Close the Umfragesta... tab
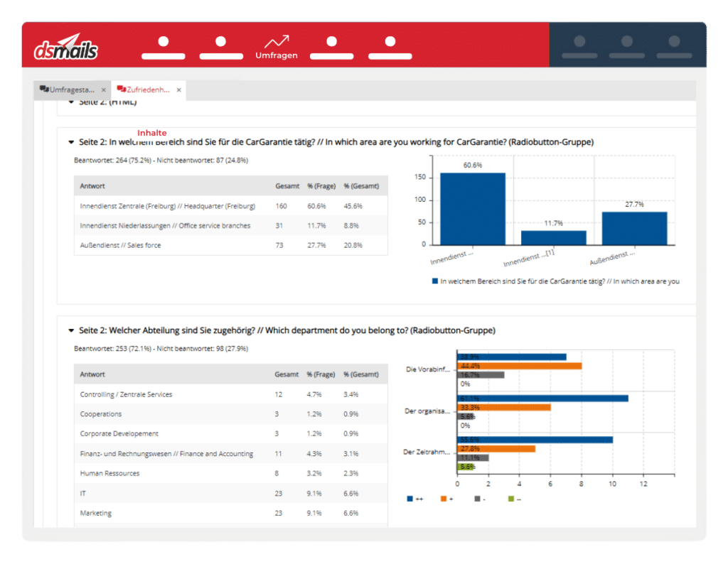 pyautogui.click(x=103, y=90)
